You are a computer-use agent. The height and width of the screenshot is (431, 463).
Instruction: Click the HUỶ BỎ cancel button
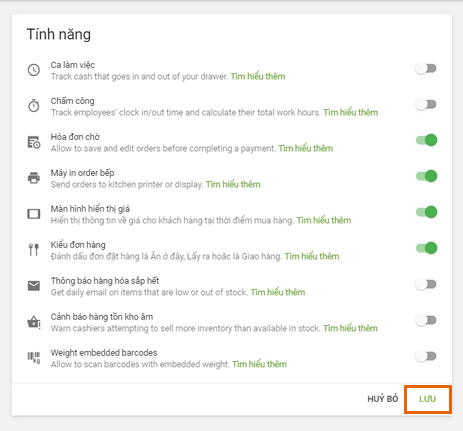tap(383, 399)
